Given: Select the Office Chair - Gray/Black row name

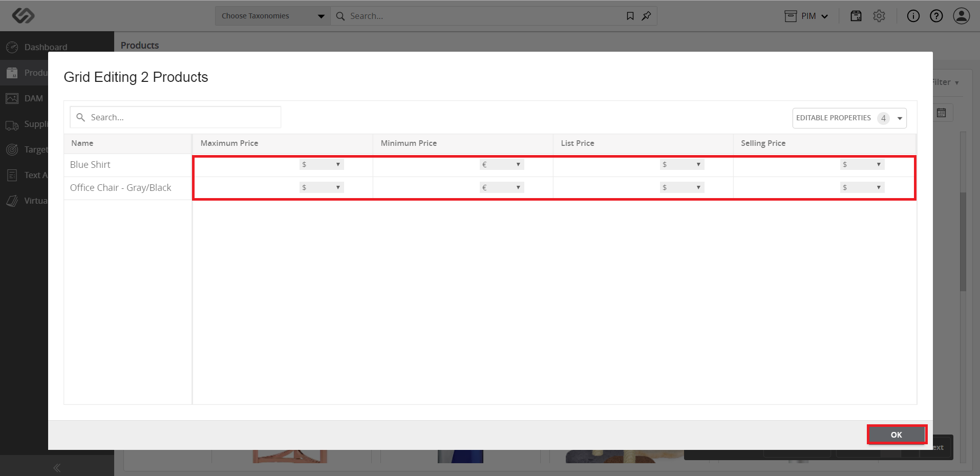Looking at the screenshot, I should coord(121,188).
